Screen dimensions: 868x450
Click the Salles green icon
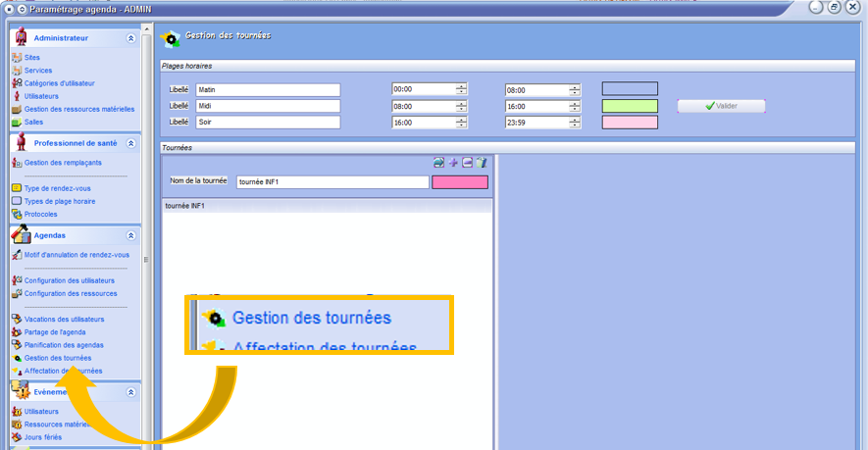coord(17,122)
